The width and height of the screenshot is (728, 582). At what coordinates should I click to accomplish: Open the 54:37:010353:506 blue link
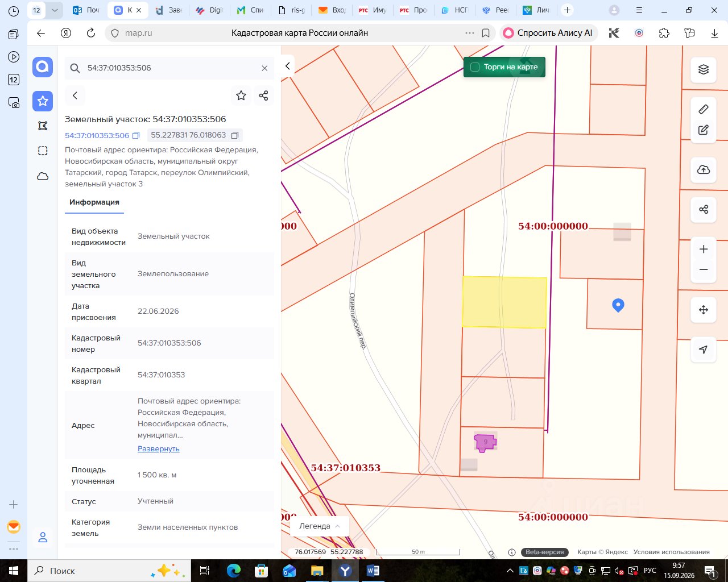97,135
